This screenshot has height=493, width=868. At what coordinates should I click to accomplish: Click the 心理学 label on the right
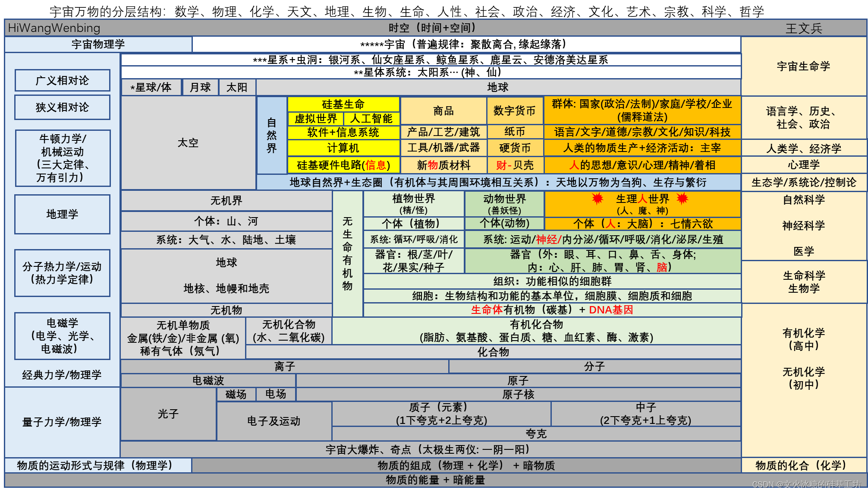803,164
